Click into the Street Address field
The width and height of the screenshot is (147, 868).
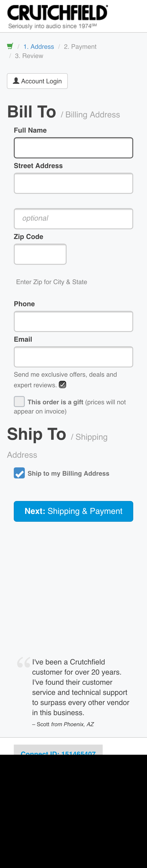(x=73, y=183)
